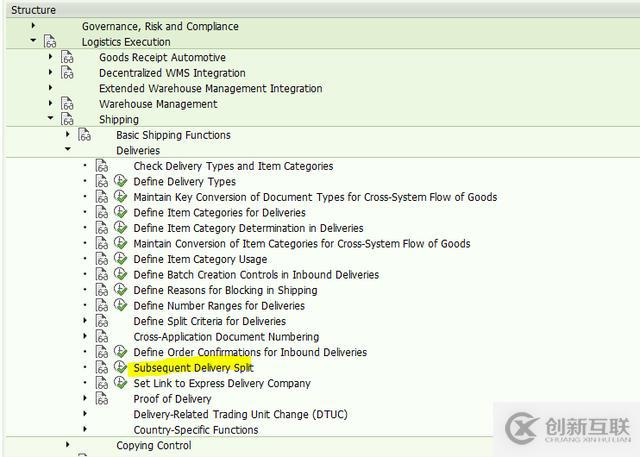Open documentation icon for Shipping node
Viewport: 640px width, 457px height.
(67, 119)
